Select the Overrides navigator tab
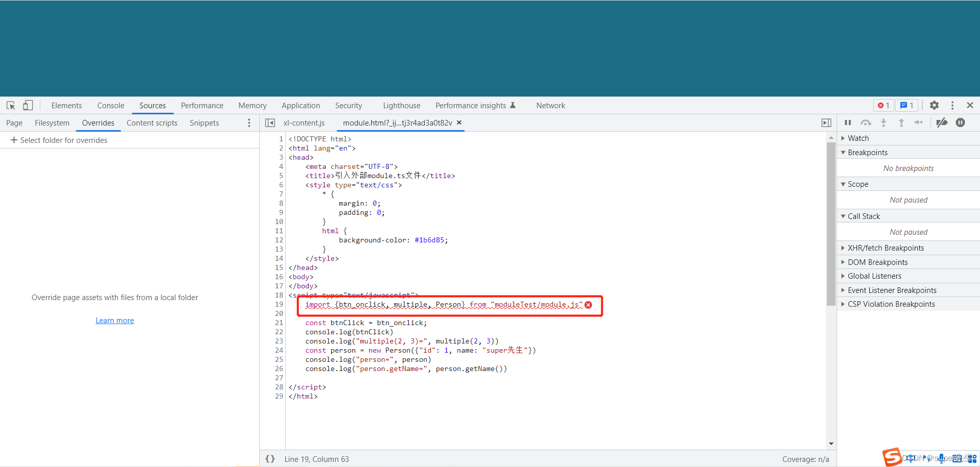 click(x=98, y=122)
